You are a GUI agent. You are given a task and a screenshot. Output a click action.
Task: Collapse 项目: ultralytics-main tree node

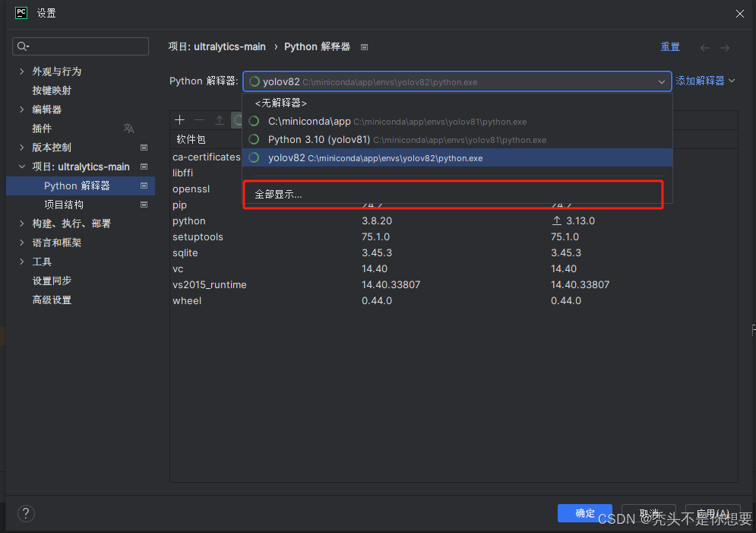click(x=22, y=167)
